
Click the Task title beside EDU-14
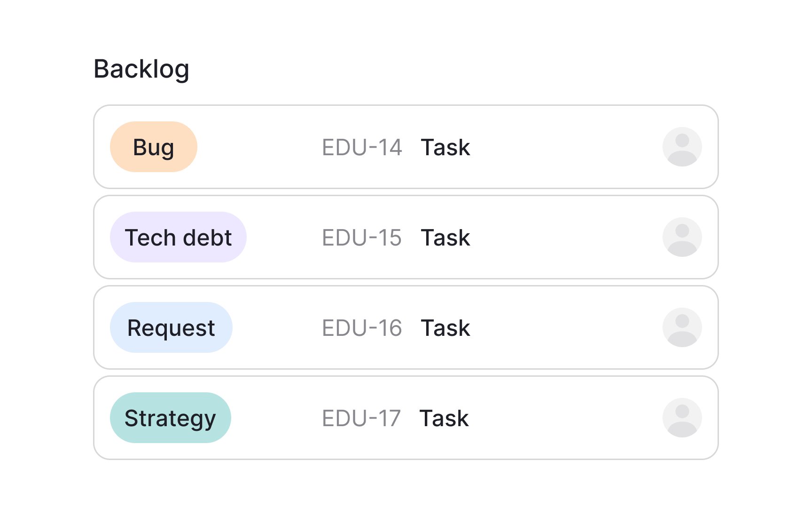click(x=445, y=147)
